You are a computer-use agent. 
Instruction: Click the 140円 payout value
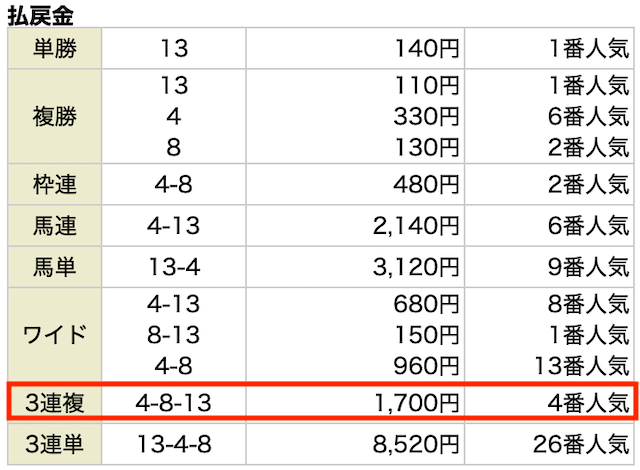click(x=427, y=49)
